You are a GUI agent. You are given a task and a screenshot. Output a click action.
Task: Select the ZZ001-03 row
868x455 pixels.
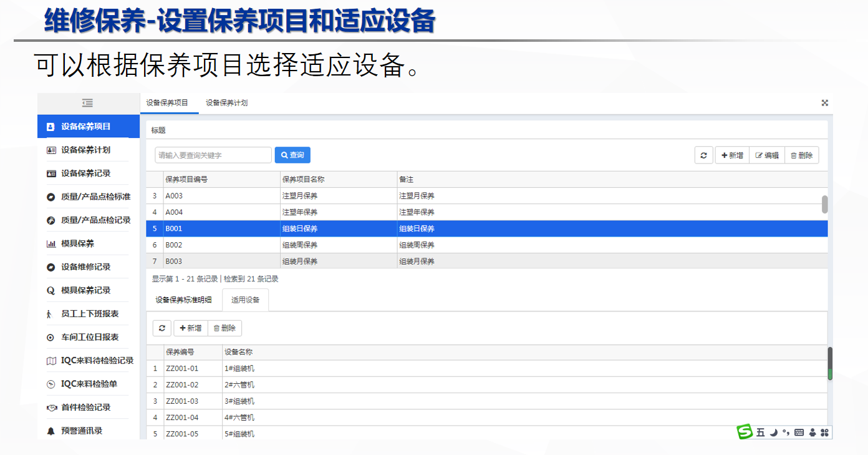click(x=487, y=401)
